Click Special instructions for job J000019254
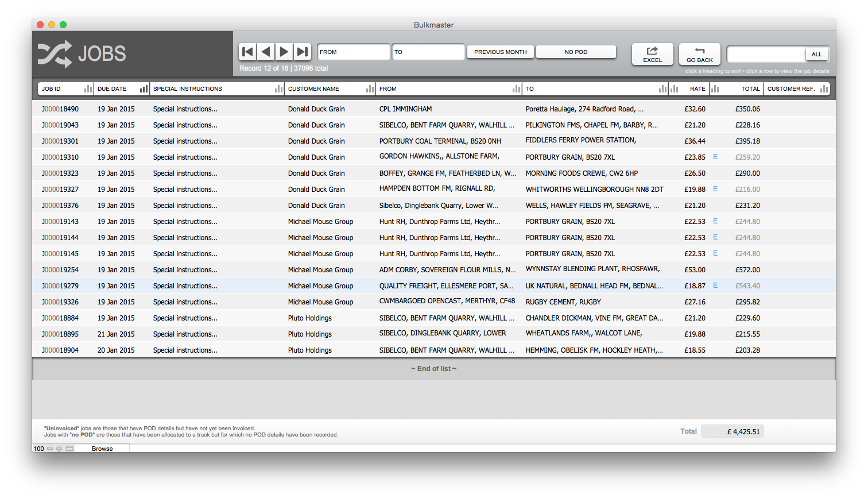Screen dimensions: 868x498 pos(185,269)
